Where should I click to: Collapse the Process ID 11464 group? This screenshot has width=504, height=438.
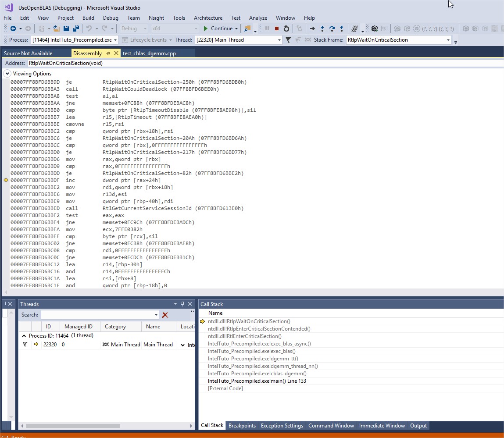tap(24, 336)
